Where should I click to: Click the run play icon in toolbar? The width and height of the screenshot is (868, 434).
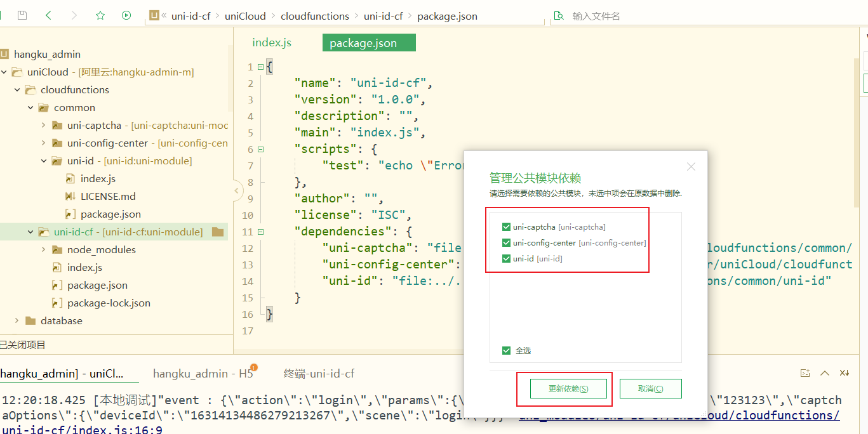[126, 15]
